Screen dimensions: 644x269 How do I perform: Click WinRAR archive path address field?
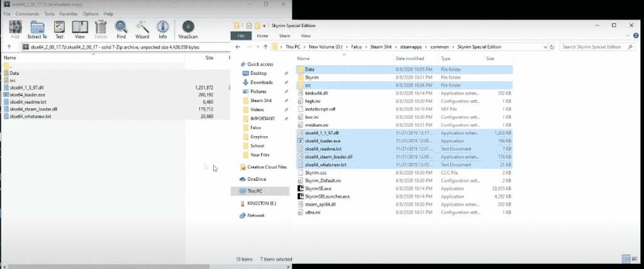click(x=125, y=47)
